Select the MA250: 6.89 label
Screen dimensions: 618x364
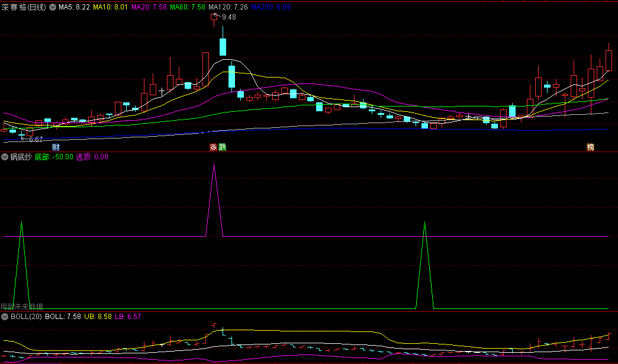[x=271, y=7]
